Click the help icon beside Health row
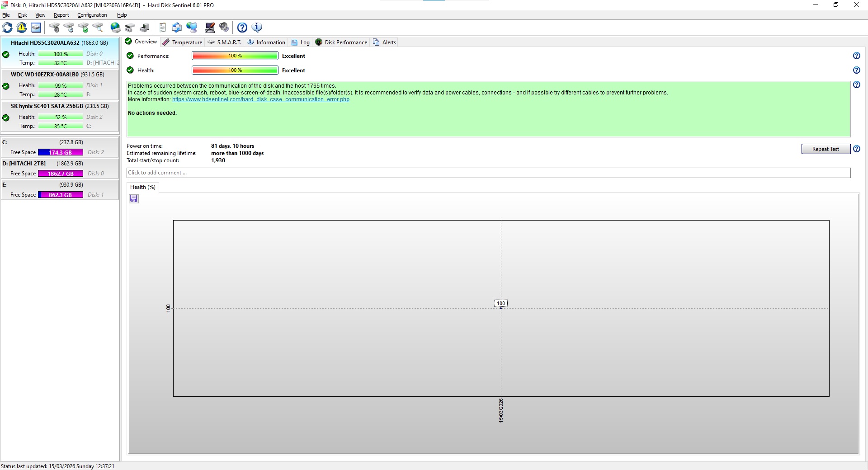This screenshot has width=868, height=470. [x=856, y=70]
